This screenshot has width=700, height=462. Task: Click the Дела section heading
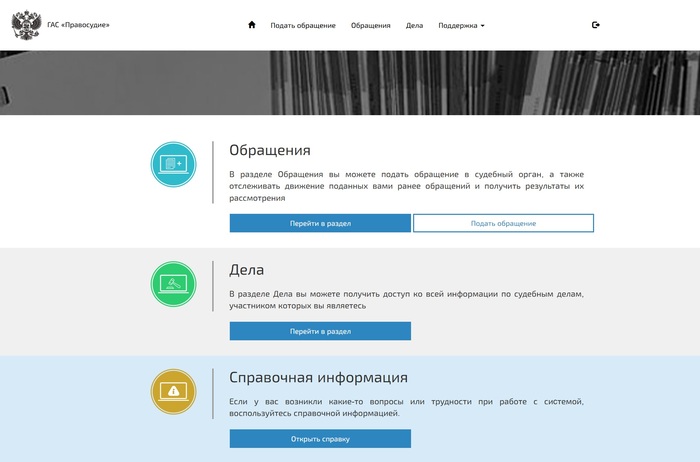247,270
